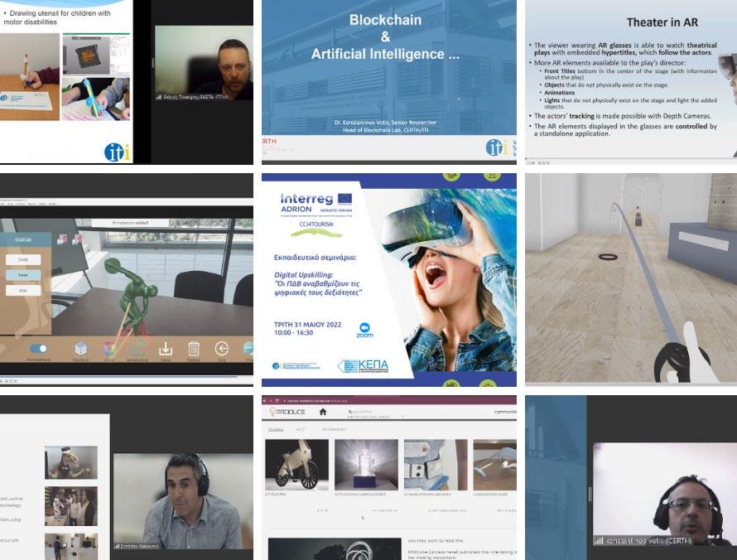Click the first pink annotation marker
The image size is (737, 560).
pos(61,239)
